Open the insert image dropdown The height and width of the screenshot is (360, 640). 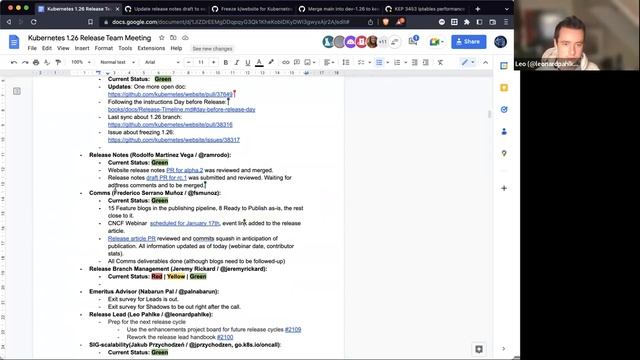point(310,62)
